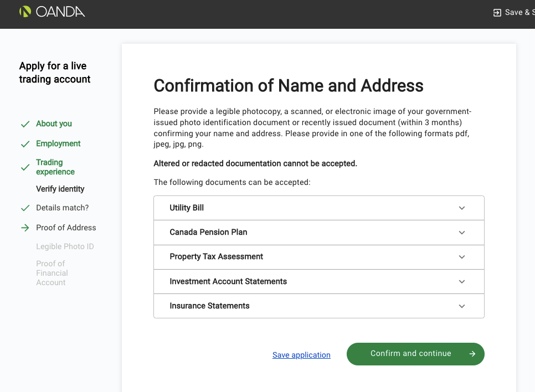Expand the Investment Account Statements row
The image size is (535, 392).
click(x=319, y=281)
